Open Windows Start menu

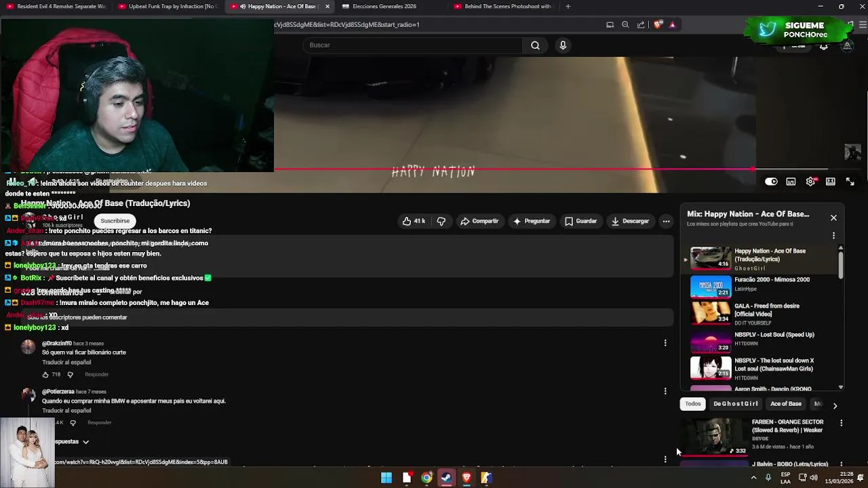click(x=387, y=478)
